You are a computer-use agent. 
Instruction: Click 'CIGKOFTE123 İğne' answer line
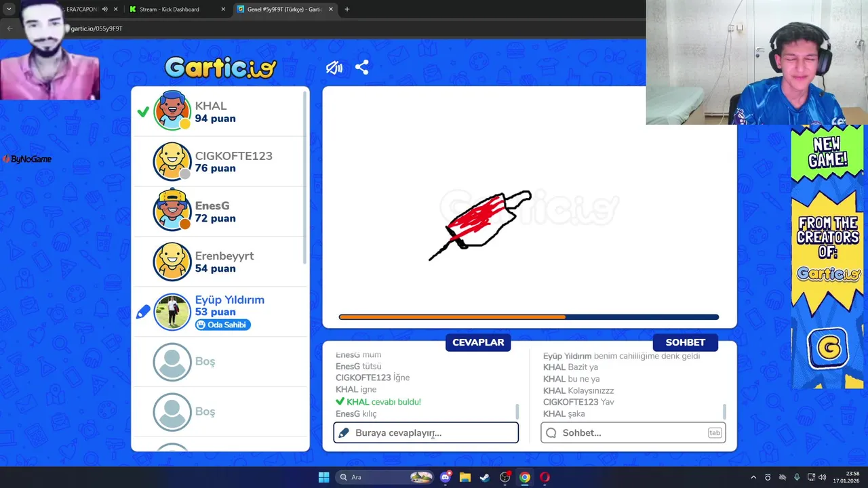[x=372, y=378]
